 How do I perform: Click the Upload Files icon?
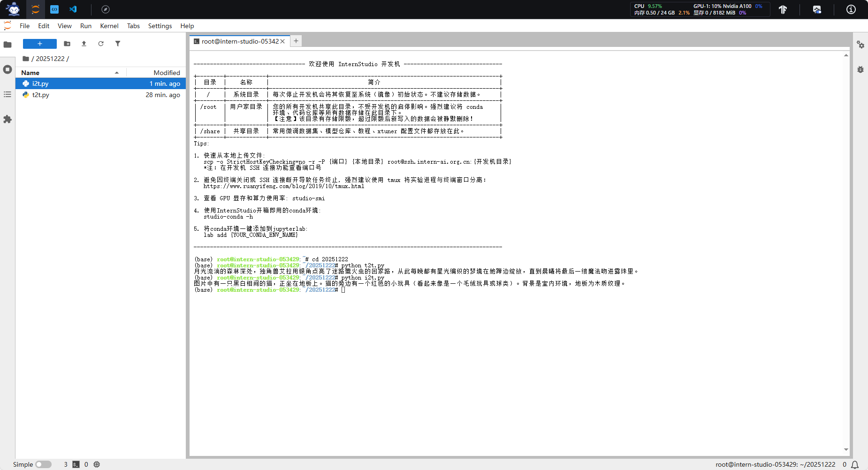click(x=84, y=44)
